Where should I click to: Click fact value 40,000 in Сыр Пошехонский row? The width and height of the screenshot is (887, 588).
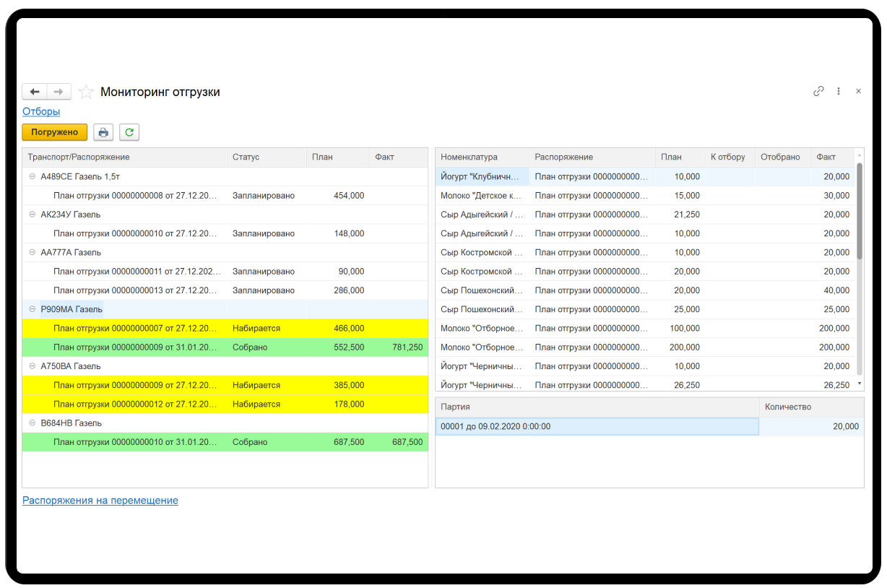click(x=836, y=290)
